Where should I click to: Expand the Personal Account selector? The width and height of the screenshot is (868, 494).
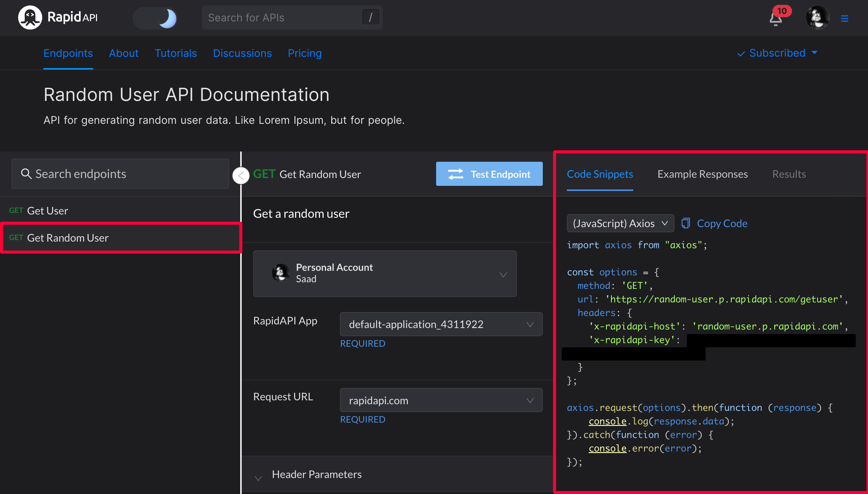tap(385, 274)
